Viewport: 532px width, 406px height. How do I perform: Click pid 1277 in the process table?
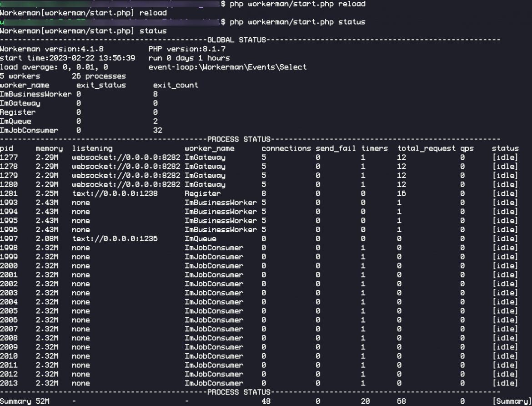pos(9,157)
